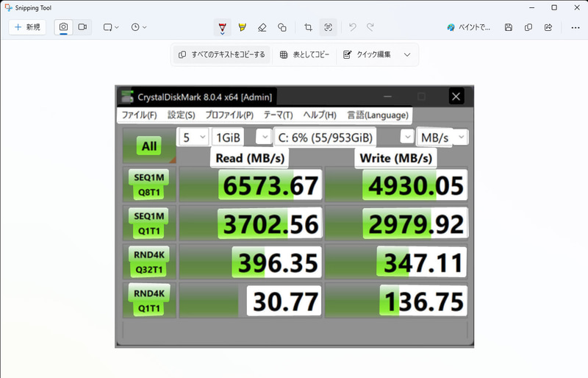Open the C: 6% drive selection dropdown
The image size is (588, 378).
coord(343,138)
